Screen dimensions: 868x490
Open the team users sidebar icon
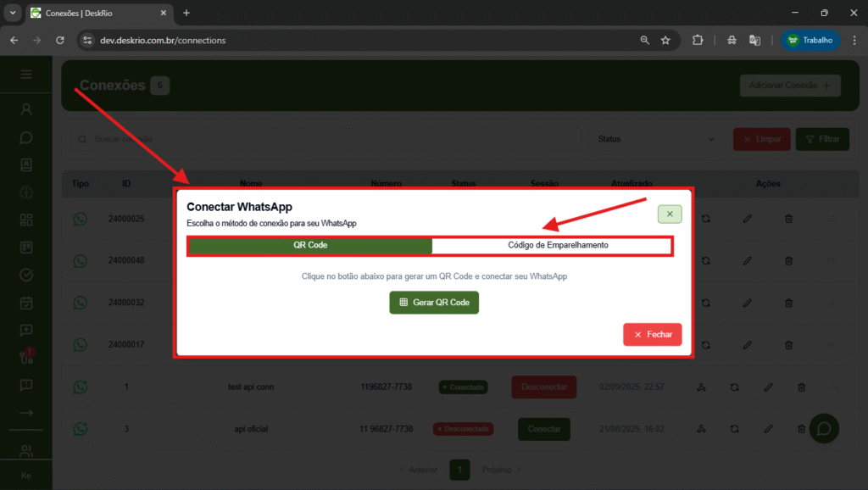click(26, 451)
